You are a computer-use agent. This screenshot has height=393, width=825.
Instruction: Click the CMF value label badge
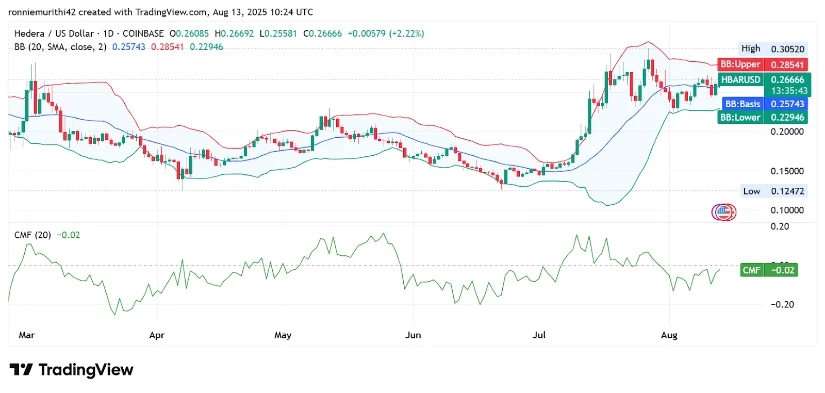tap(769, 270)
